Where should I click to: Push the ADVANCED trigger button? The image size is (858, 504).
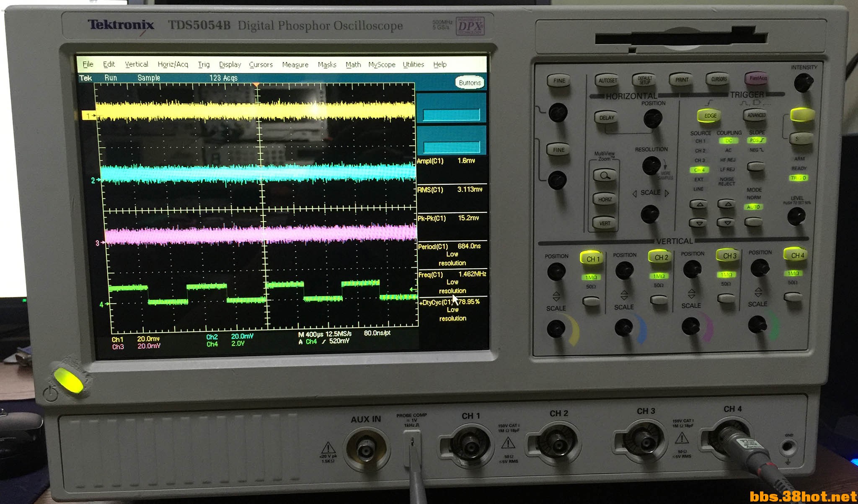pos(756,115)
